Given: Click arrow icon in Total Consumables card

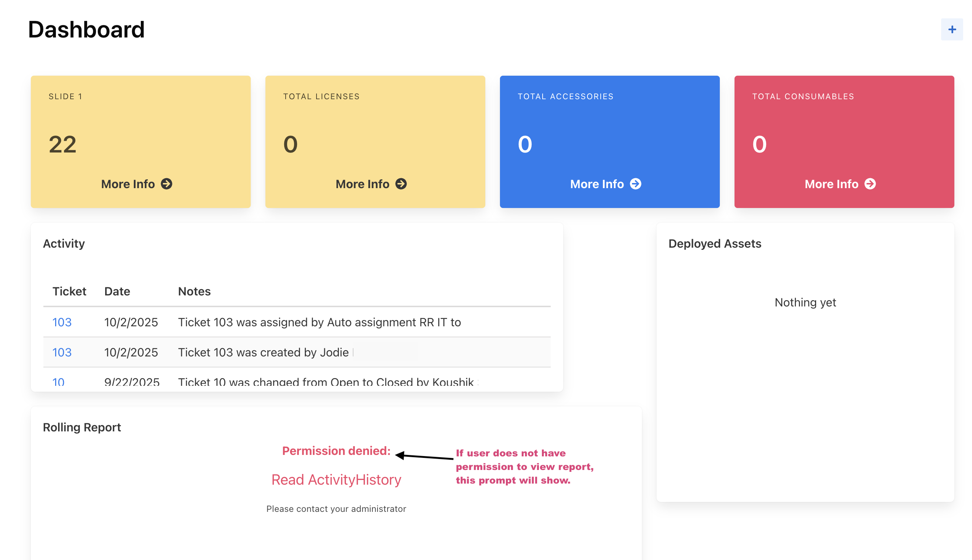Looking at the screenshot, I should (x=870, y=184).
